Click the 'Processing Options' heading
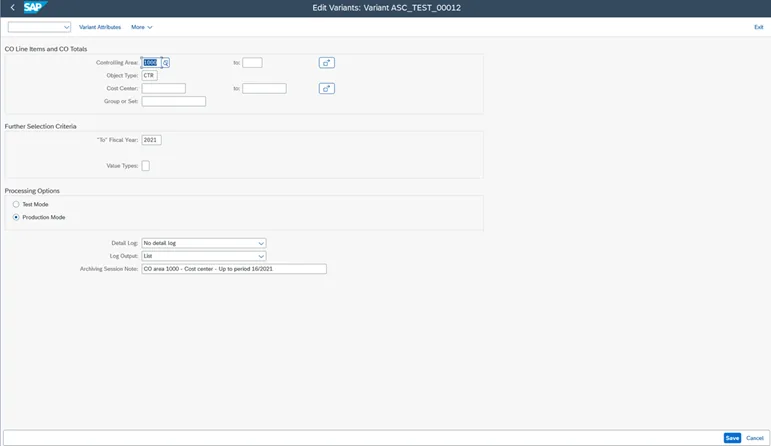The width and height of the screenshot is (771, 446). pyautogui.click(x=32, y=190)
